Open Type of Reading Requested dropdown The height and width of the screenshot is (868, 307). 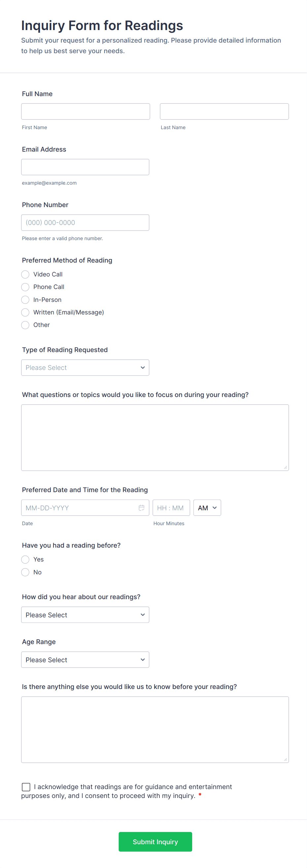(x=85, y=368)
